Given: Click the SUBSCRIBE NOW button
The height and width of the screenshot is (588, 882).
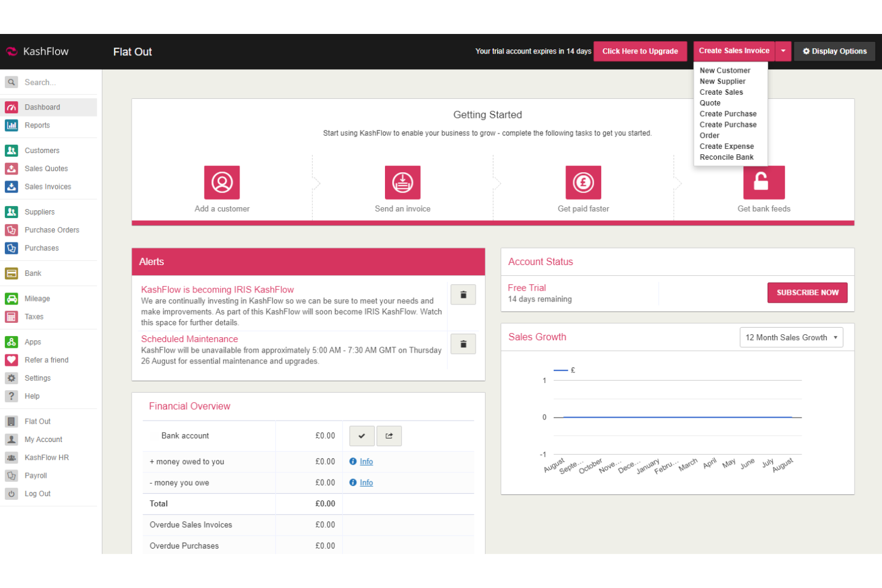Looking at the screenshot, I should [x=808, y=293].
